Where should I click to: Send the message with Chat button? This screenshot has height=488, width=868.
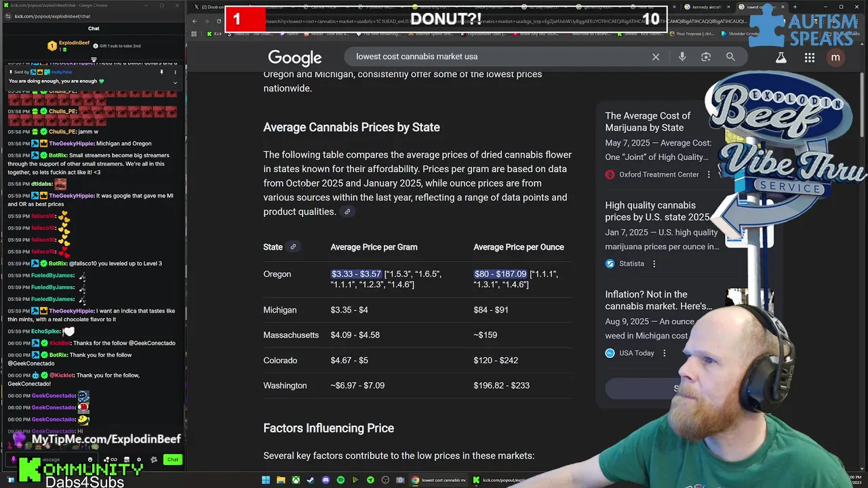click(173, 460)
